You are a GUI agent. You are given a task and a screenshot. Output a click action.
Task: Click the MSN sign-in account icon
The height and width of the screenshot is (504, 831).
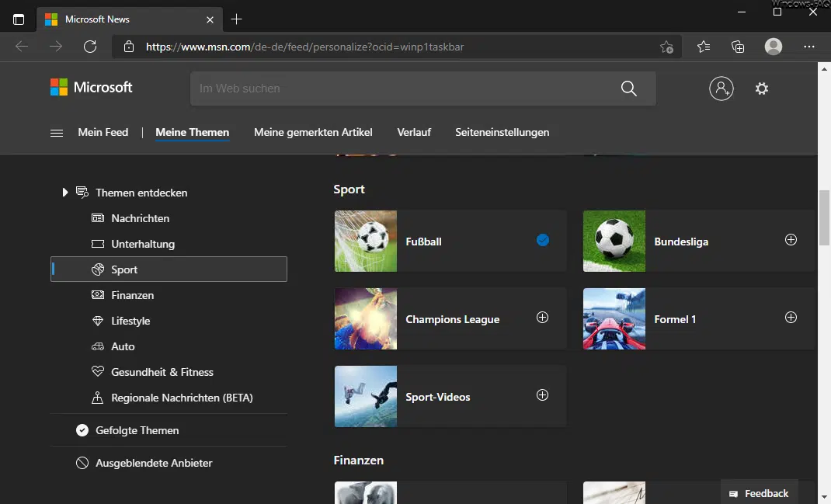(x=721, y=89)
